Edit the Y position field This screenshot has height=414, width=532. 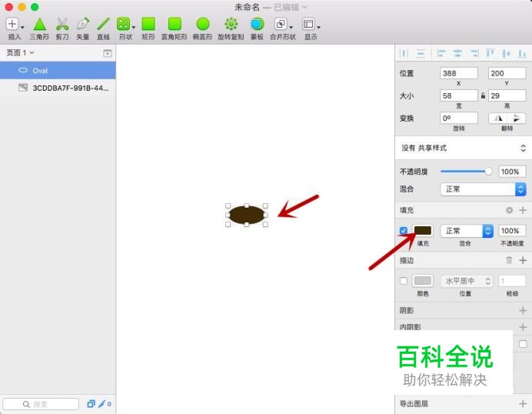point(507,73)
